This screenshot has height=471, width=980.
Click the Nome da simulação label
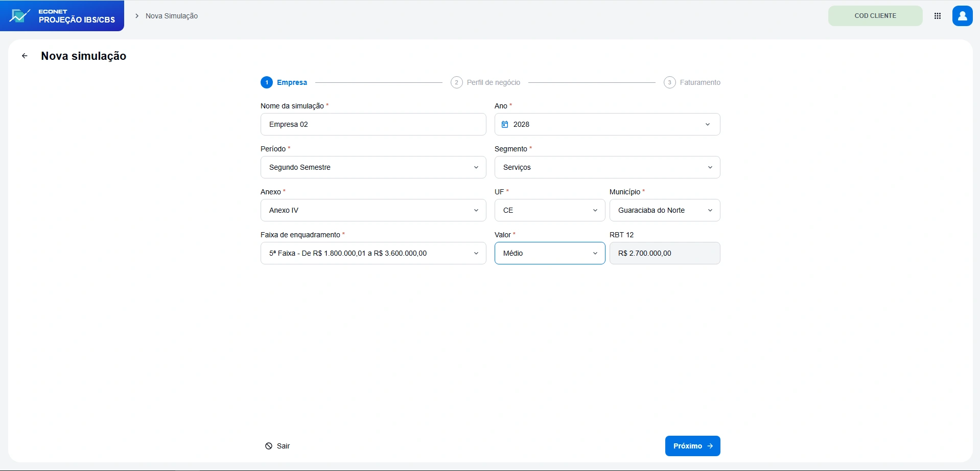(x=292, y=106)
